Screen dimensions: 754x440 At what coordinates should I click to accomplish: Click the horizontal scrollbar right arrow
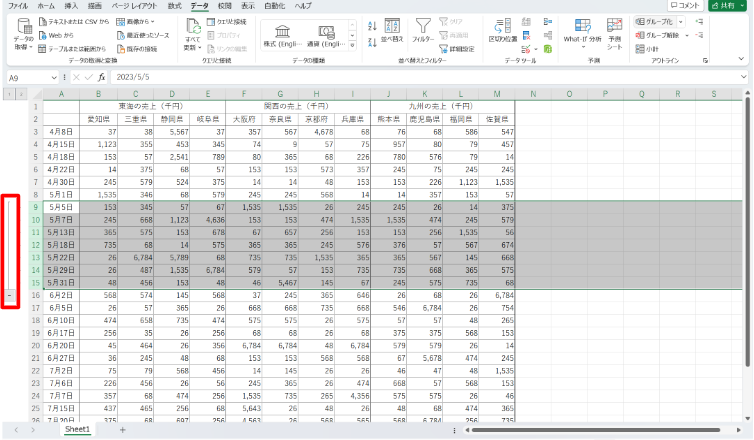(x=739, y=430)
